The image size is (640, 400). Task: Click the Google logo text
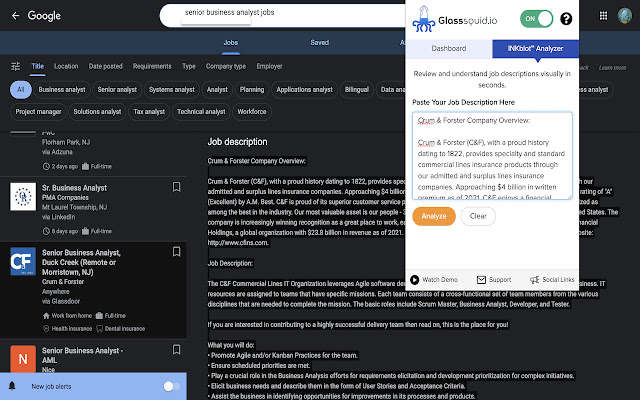click(44, 16)
